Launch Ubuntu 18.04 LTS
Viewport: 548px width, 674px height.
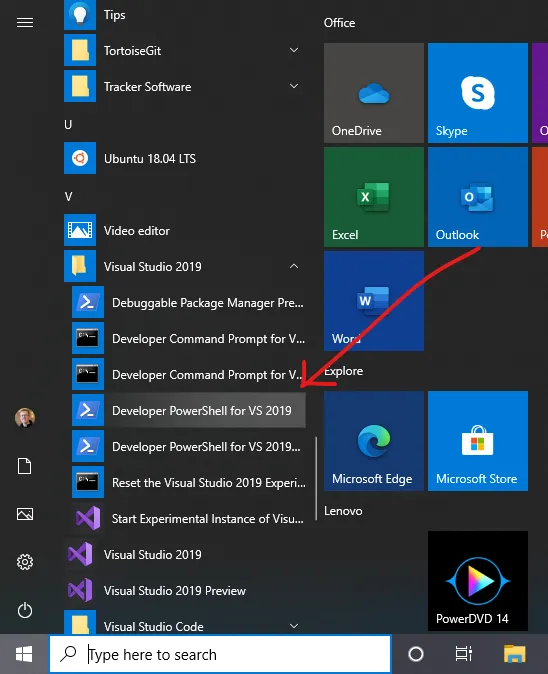(185, 159)
